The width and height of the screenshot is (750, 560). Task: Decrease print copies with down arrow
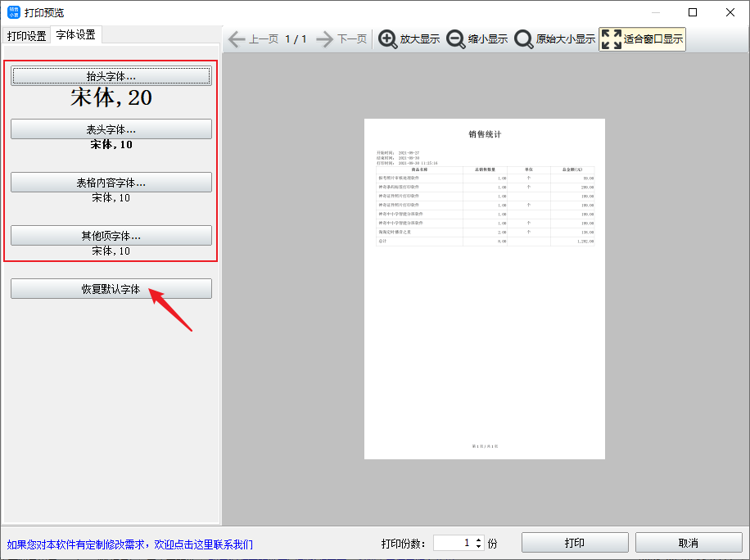point(479,547)
